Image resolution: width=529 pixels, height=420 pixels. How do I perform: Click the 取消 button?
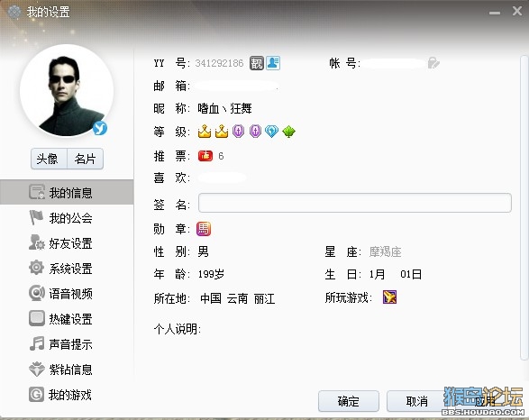click(416, 401)
